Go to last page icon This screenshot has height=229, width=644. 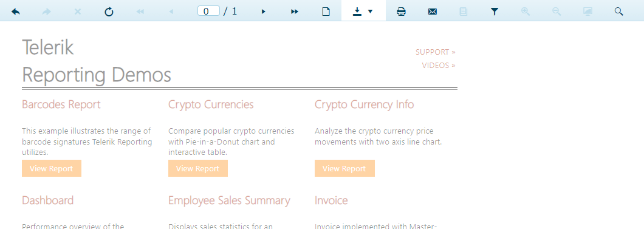[295, 12]
